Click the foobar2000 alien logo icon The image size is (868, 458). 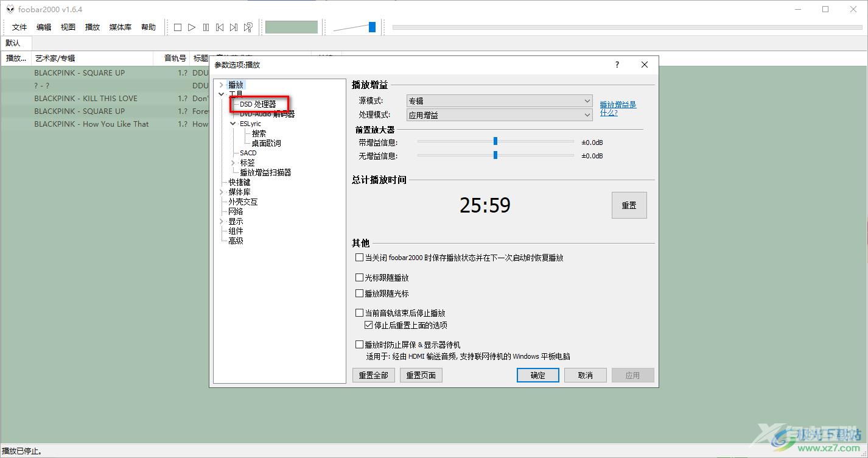(10, 9)
